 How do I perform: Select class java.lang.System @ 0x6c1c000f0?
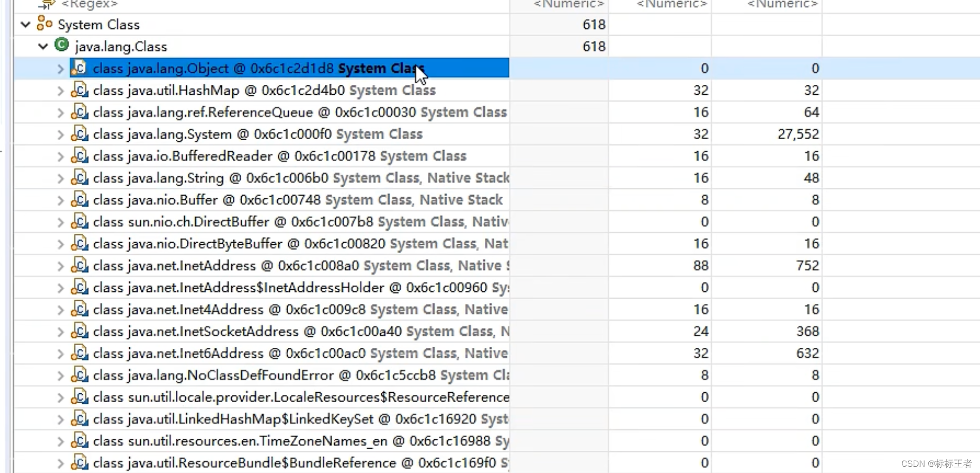pos(258,135)
